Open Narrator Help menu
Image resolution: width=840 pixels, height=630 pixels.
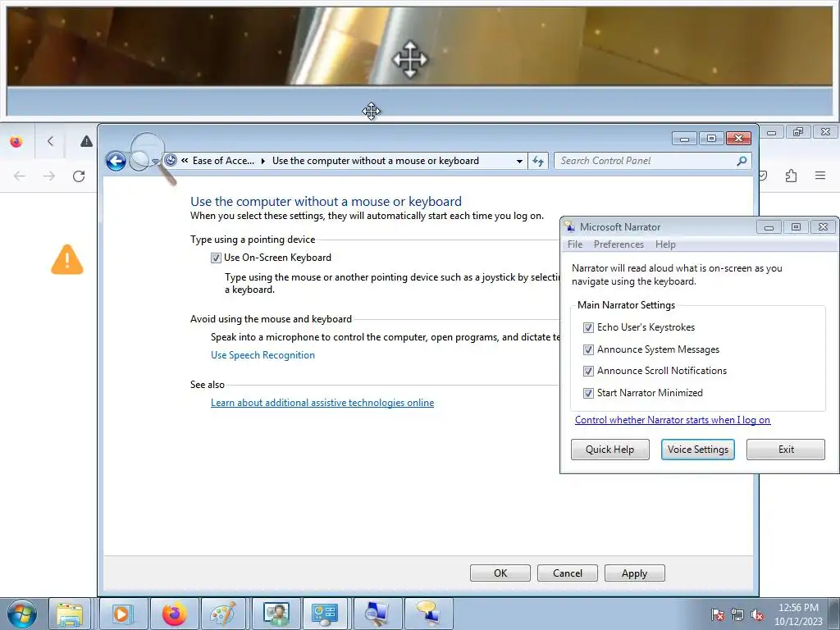pyautogui.click(x=665, y=244)
